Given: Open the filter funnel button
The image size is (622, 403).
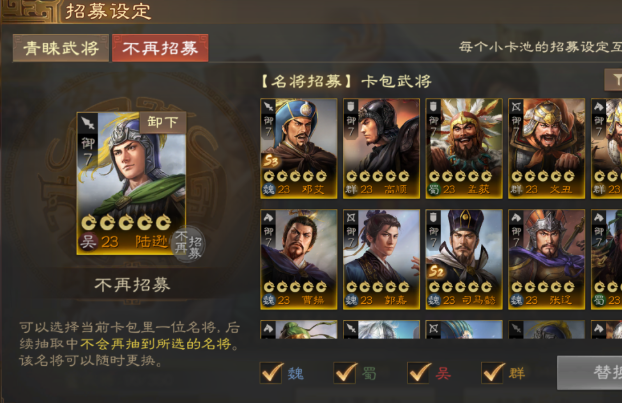Looking at the screenshot, I should click(614, 79).
